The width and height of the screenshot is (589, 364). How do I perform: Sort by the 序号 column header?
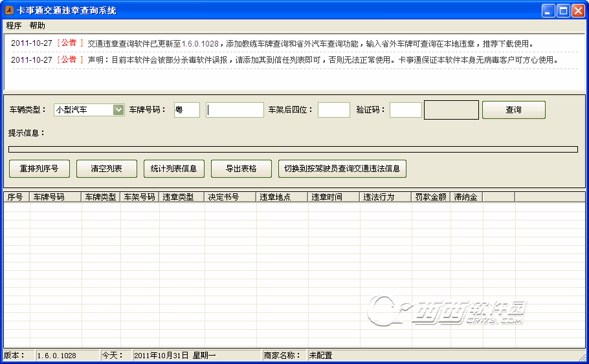tap(17, 197)
